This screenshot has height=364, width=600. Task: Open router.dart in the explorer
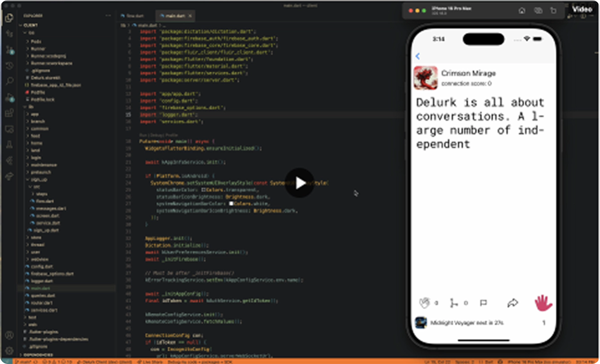[42, 302]
